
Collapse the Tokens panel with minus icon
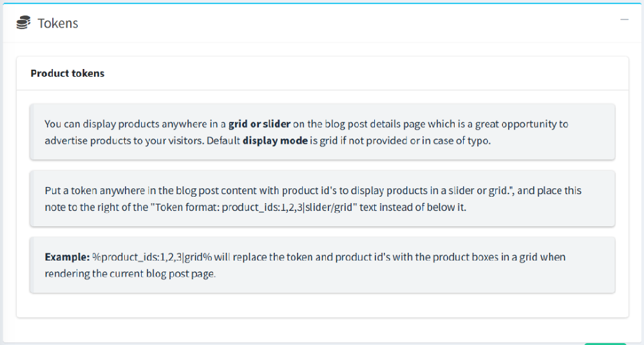pos(624,20)
